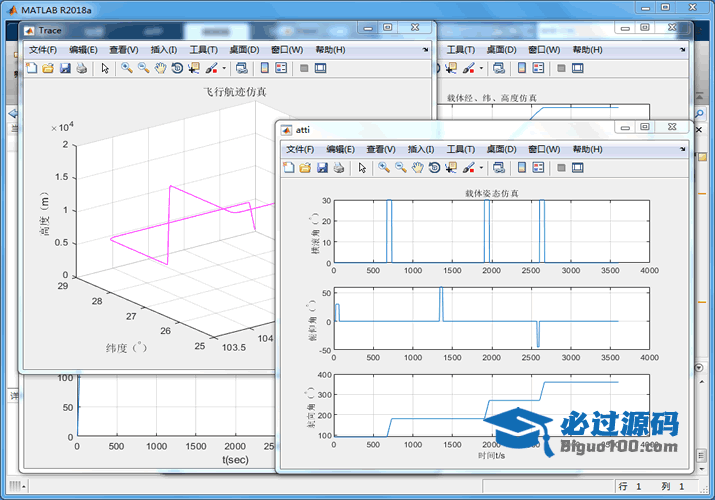This screenshot has height=500, width=715.
Task: Open 工具(T) menu in atti window
Action: point(463,149)
